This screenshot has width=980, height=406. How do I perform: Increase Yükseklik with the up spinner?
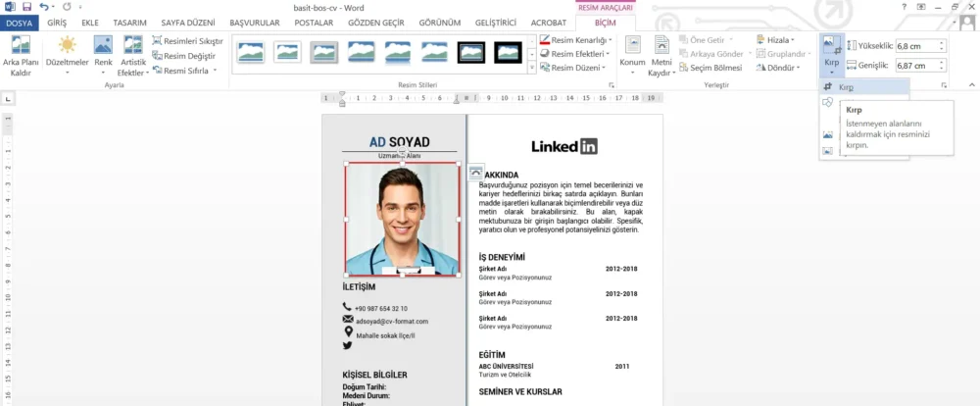pos(942,42)
